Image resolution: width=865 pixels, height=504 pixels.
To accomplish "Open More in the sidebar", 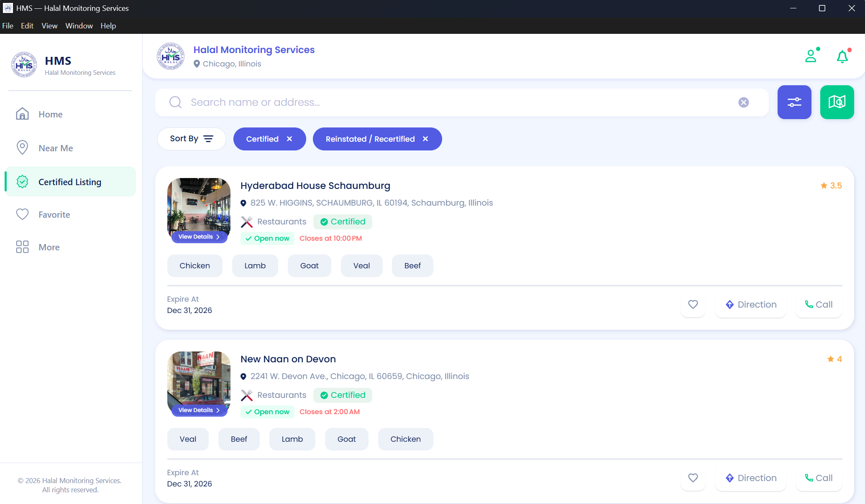I will point(70,247).
